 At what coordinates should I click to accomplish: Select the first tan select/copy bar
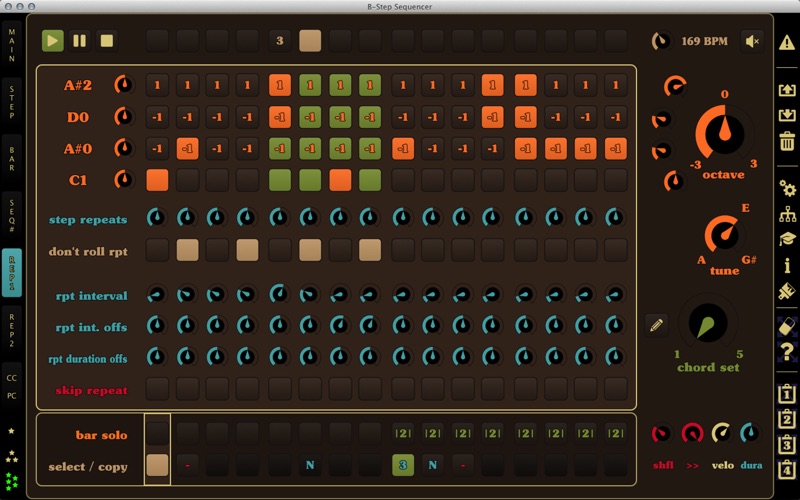pos(157,465)
